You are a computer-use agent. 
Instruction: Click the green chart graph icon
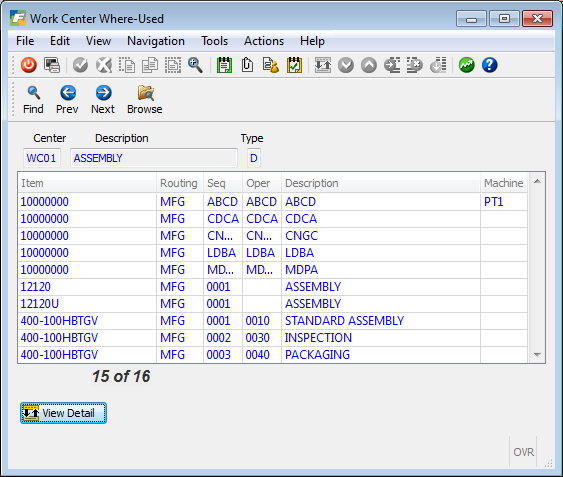click(x=466, y=65)
